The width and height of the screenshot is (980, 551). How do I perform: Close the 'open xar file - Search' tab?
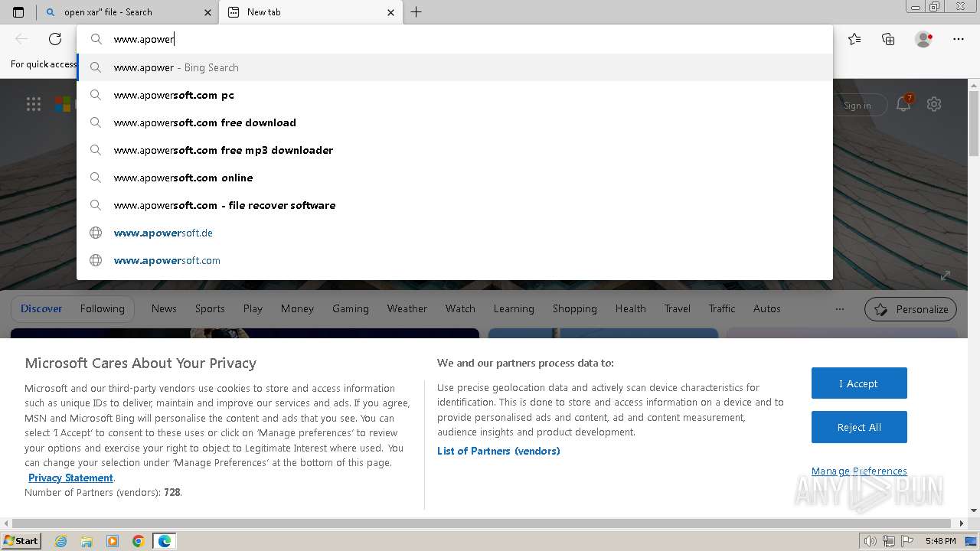tap(207, 12)
